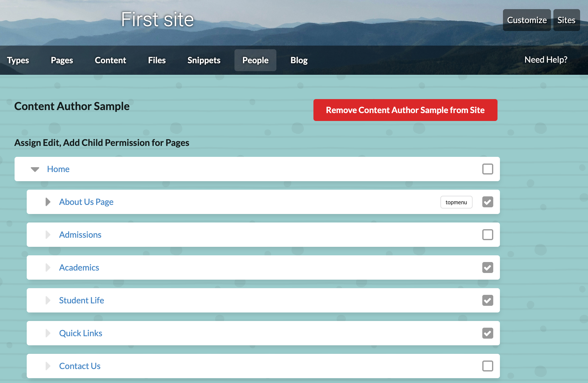Expand the Student Life arrow

pos(48,300)
